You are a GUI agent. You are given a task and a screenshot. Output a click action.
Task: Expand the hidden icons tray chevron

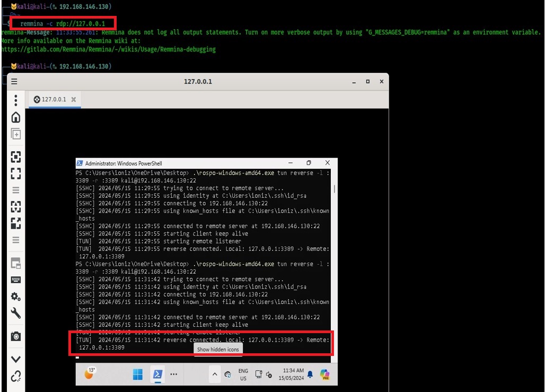215,374
